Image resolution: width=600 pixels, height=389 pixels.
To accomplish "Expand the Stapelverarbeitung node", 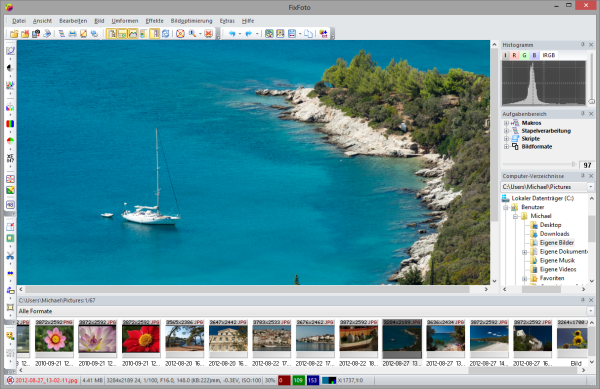I will point(506,131).
